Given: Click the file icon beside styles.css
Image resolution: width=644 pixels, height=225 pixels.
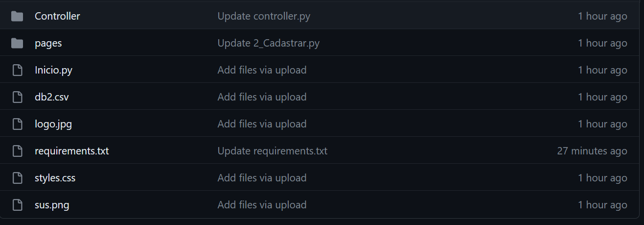Looking at the screenshot, I should pos(17,178).
